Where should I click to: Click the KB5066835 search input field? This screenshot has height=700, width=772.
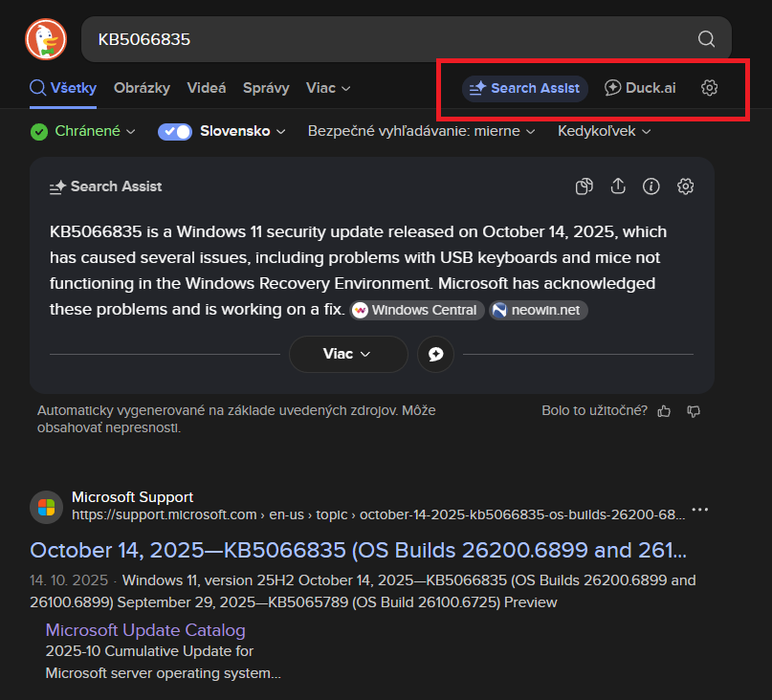tap(383, 39)
